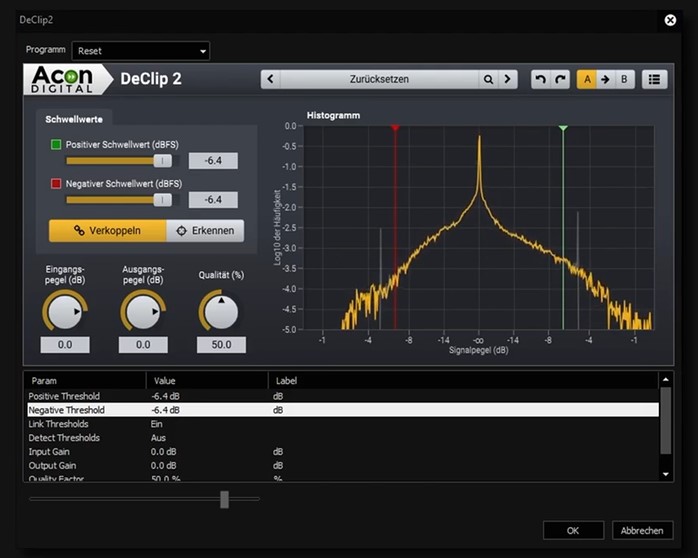The image size is (698, 558).
Task: Click the Param column header
Action: point(85,380)
